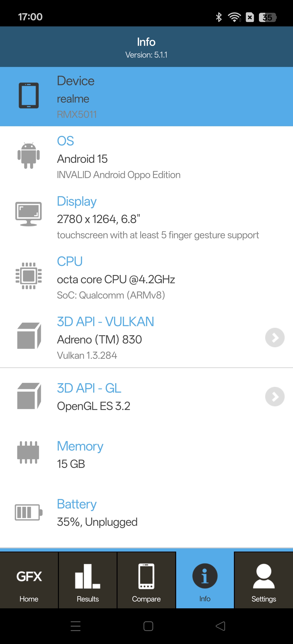This screenshot has height=644, width=293.
Task: Open the recent apps menu button
Action: [x=76, y=626]
